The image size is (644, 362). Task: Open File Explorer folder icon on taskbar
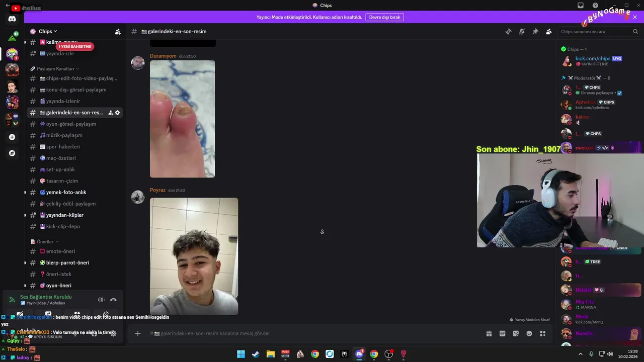270,354
